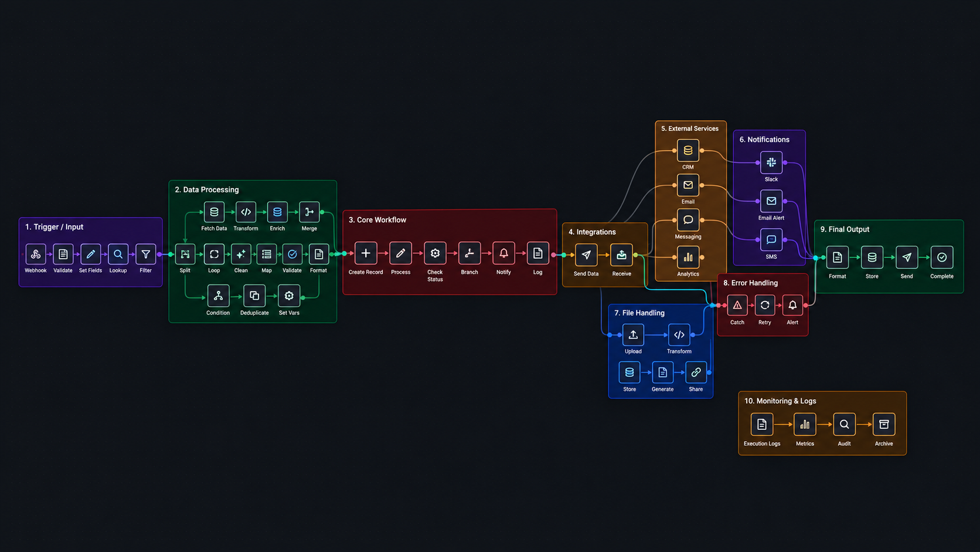The height and width of the screenshot is (552, 980).
Task: Select the Share link node
Action: coord(696,372)
